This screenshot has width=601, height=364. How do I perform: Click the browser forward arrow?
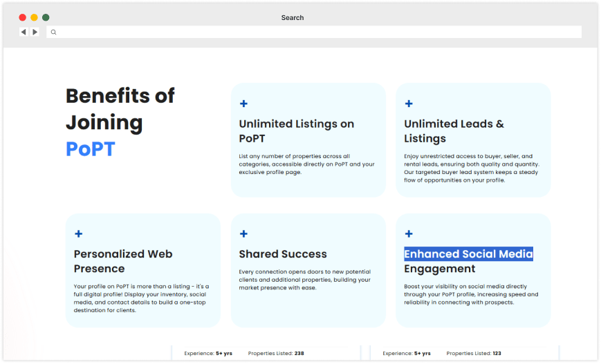coord(35,32)
